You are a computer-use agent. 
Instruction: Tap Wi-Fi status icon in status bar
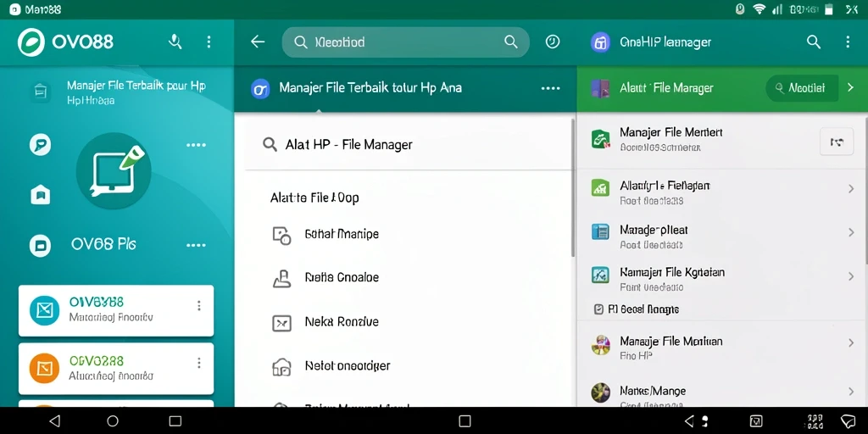tap(759, 9)
